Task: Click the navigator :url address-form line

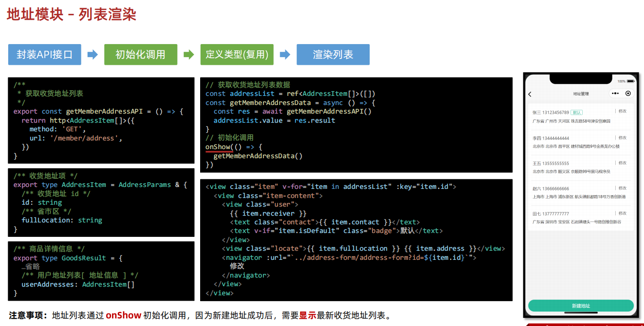Action: [x=349, y=257]
